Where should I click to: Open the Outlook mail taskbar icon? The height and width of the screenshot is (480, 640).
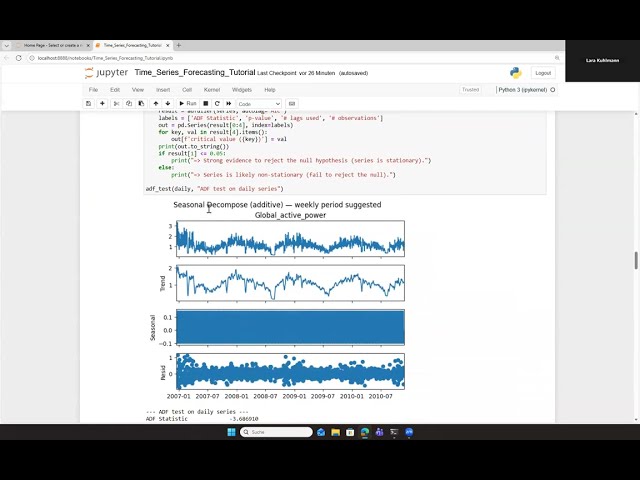321,432
